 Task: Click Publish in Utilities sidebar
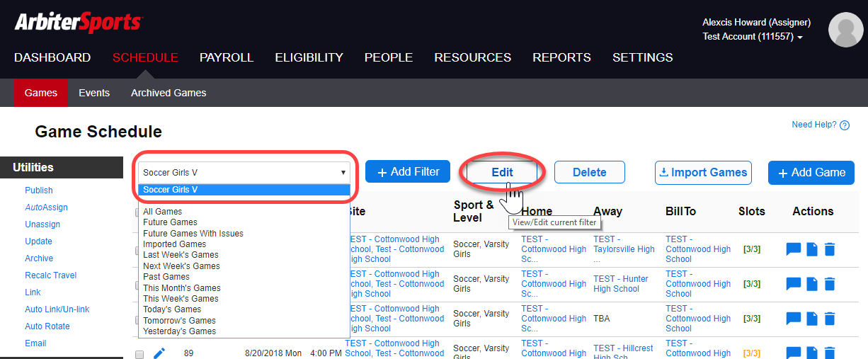point(39,190)
